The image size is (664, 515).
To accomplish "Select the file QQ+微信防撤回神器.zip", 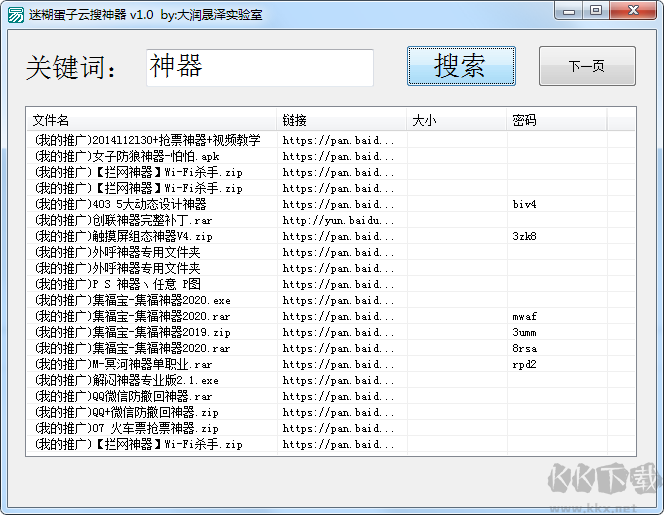I will 127,412.
